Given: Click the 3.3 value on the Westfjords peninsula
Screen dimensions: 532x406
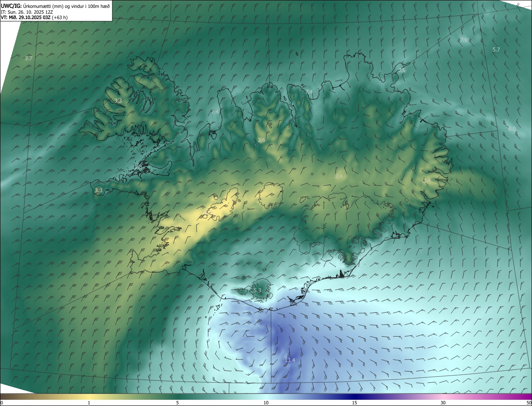Looking at the screenshot, I should 118,101.
